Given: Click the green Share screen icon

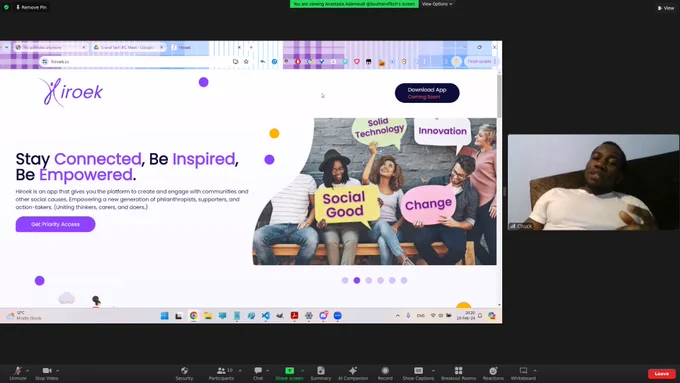Looking at the screenshot, I should click(x=289, y=370).
